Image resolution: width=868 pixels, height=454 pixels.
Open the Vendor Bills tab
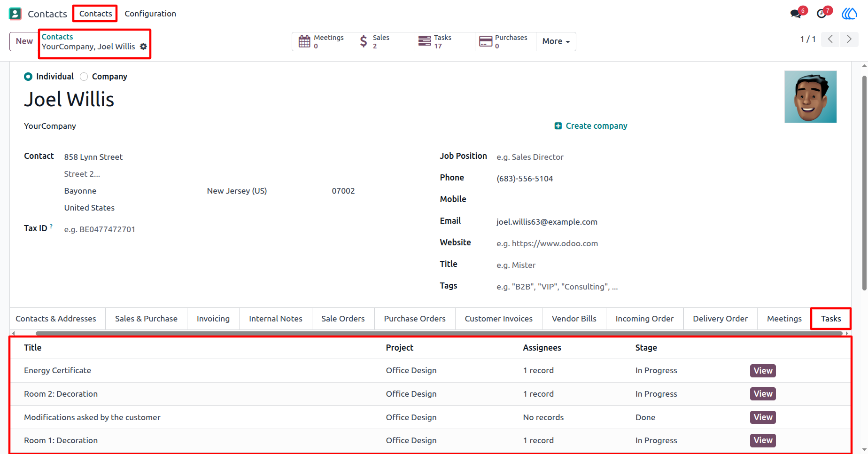point(574,319)
